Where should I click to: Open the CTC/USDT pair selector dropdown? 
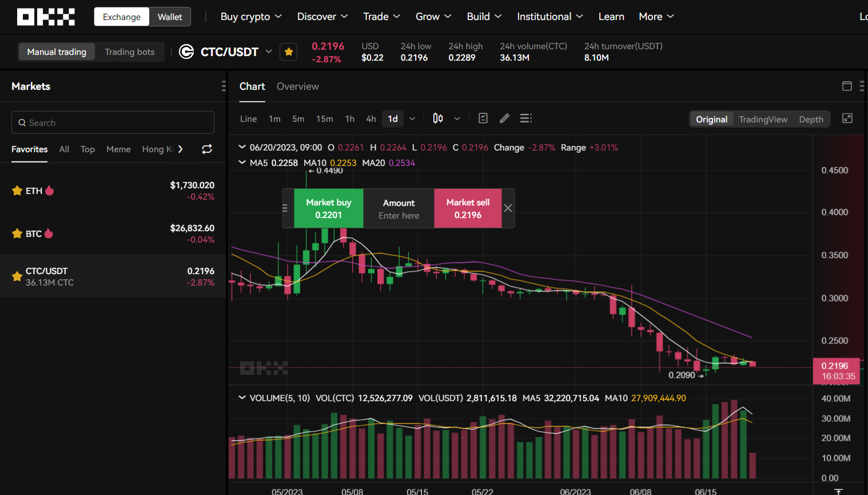[269, 52]
